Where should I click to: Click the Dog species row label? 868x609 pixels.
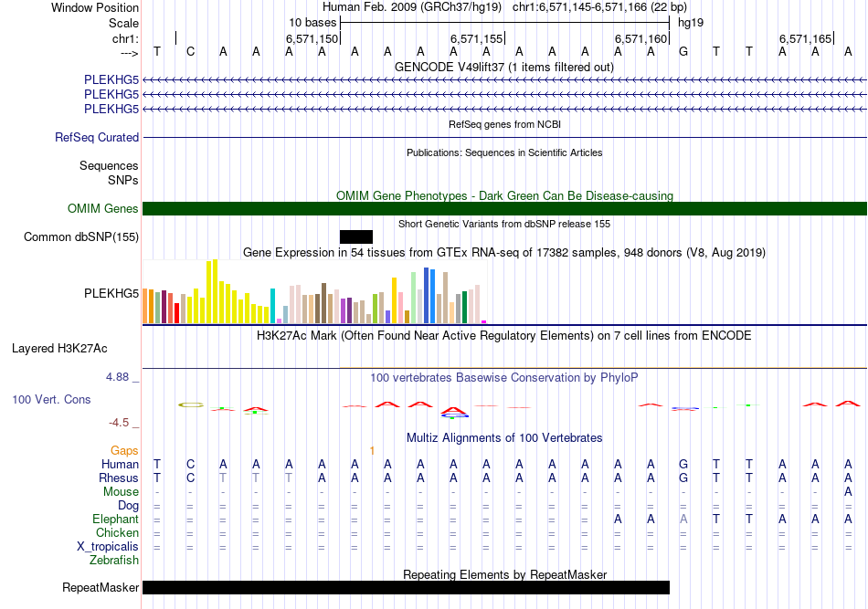coord(128,505)
